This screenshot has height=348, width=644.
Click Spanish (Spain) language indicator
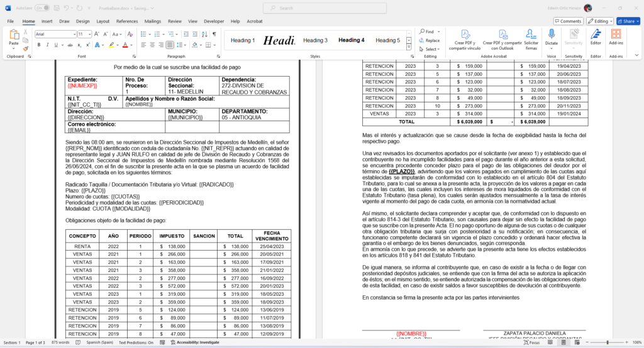click(99, 342)
